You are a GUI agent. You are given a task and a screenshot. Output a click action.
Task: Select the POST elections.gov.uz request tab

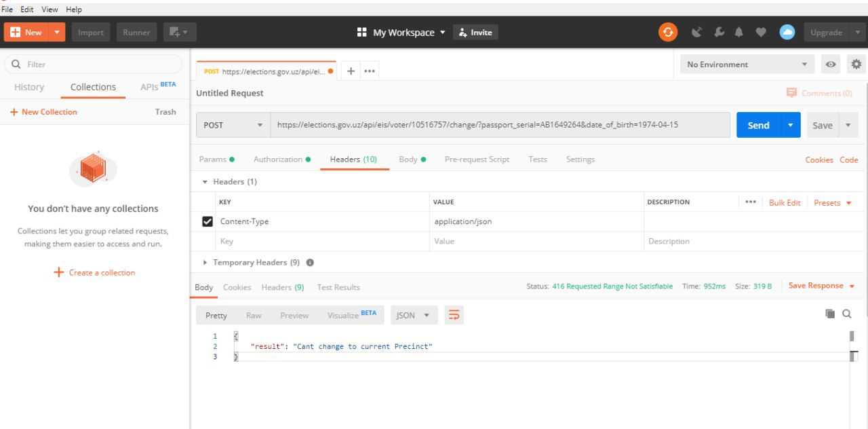point(267,71)
